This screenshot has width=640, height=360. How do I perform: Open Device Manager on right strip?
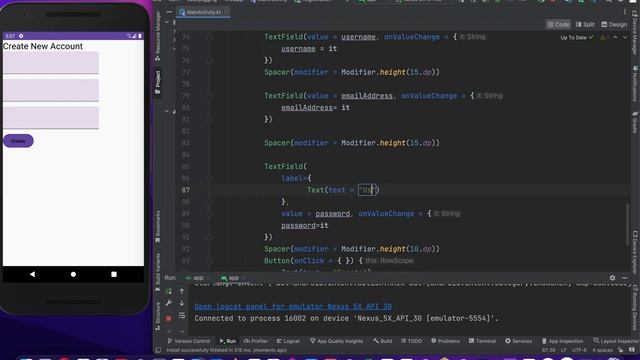tap(635, 33)
